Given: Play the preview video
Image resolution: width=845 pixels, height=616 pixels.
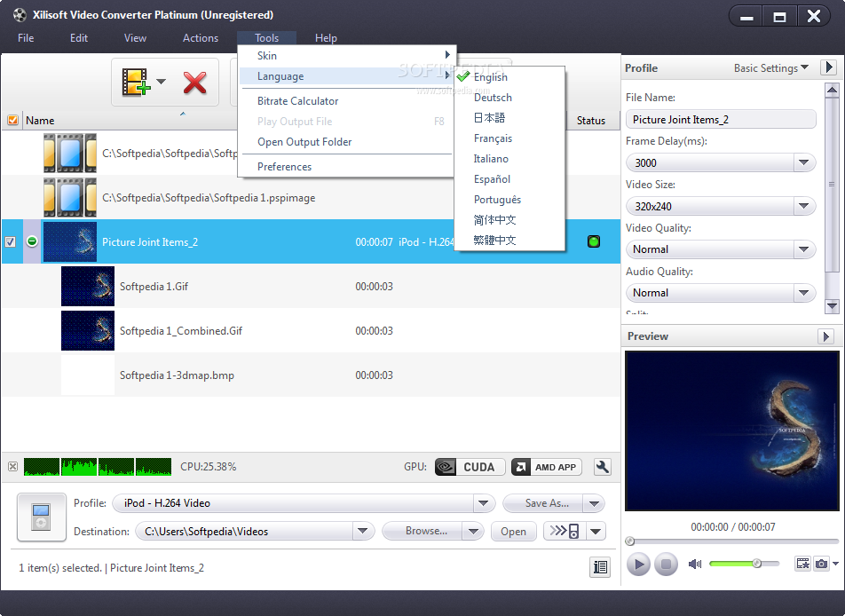Looking at the screenshot, I should [638, 565].
